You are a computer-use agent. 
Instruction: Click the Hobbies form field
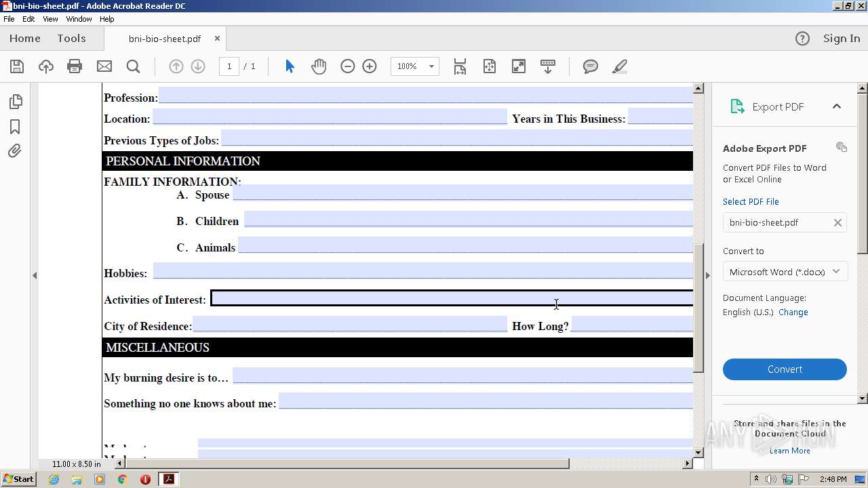[423, 271]
